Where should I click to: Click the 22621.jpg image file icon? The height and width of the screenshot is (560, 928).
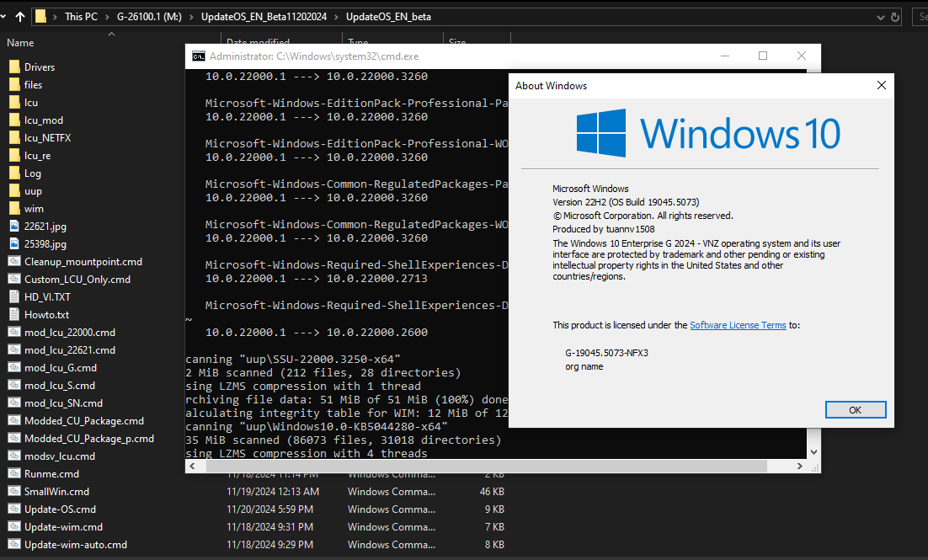(15, 227)
